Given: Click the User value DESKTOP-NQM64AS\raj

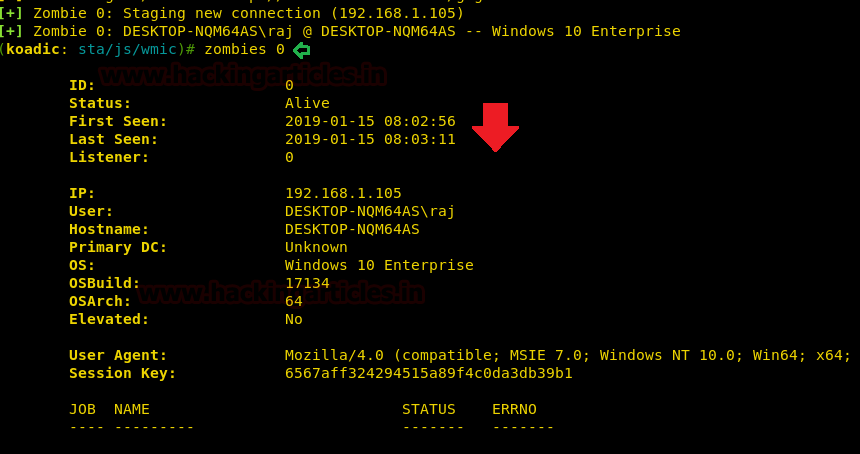Looking at the screenshot, I should click(370, 211).
